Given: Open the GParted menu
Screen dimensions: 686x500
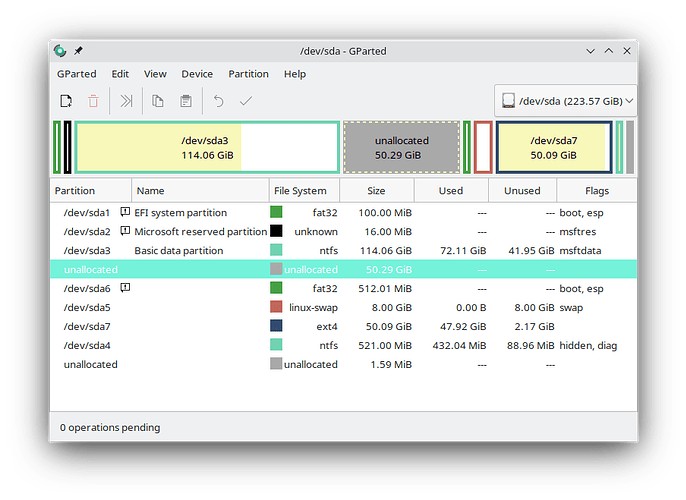Looking at the screenshot, I should tap(77, 74).
